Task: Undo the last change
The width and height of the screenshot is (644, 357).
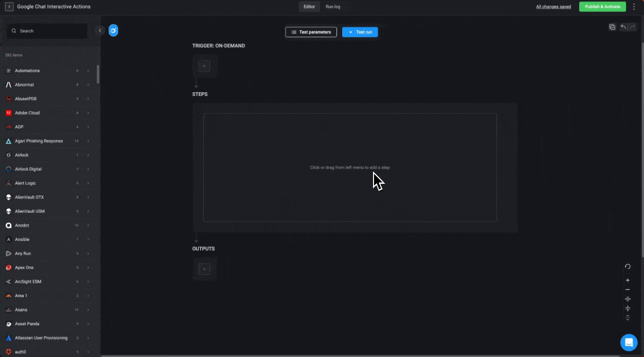Action: click(x=623, y=27)
